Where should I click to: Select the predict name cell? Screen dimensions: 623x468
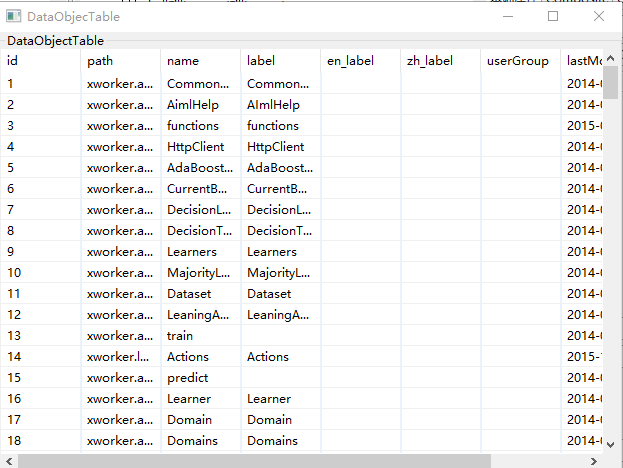(201, 378)
